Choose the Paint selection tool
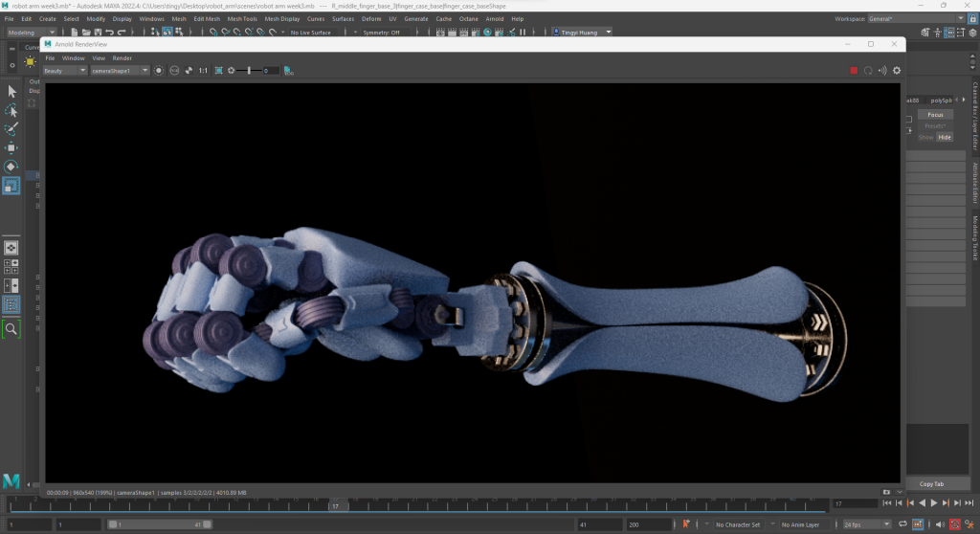Viewport: 980px width, 534px height. [11, 129]
